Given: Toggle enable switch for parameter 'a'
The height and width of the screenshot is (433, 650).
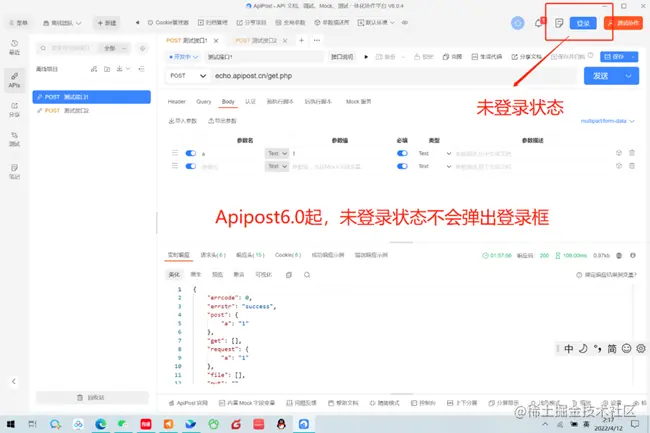Looking at the screenshot, I should coord(190,153).
